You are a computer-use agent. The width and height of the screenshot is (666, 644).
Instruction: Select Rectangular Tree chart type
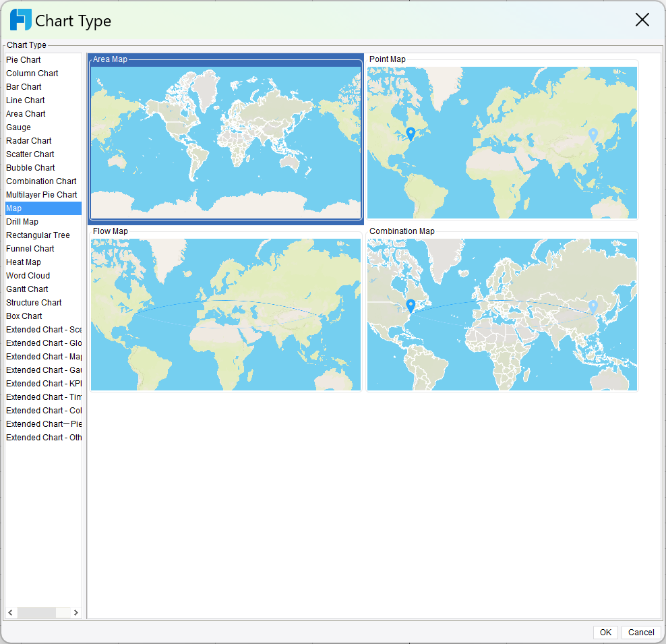click(x=38, y=235)
